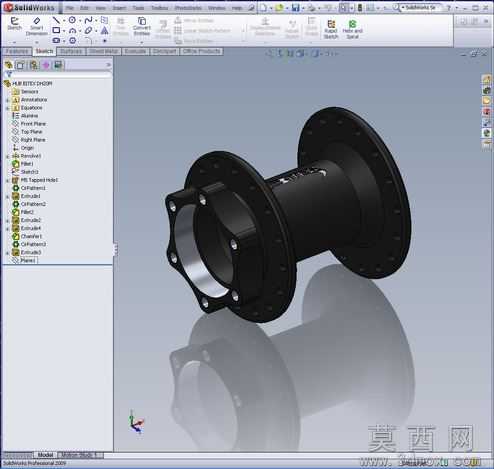Select Chamfer1 in the feature tree
The width and height of the screenshot is (494, 469).
[27, 236]
